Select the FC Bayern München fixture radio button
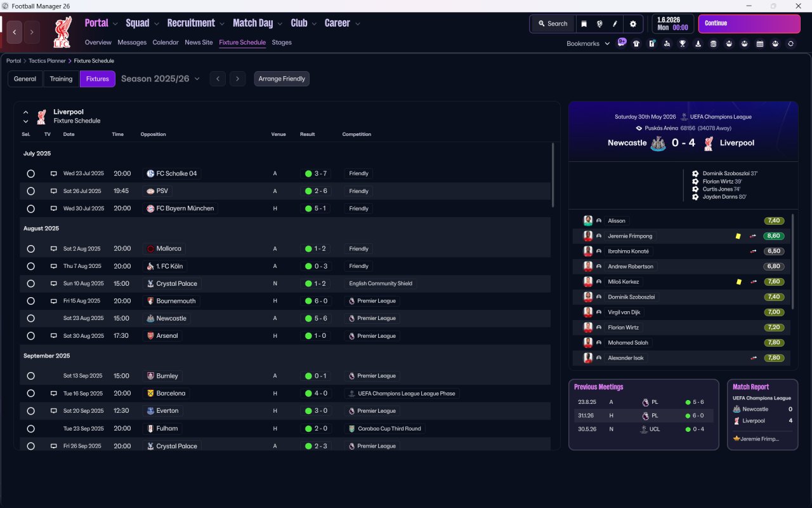The height and width of the screenshot is (508, 812). click(x=30, y=208)
